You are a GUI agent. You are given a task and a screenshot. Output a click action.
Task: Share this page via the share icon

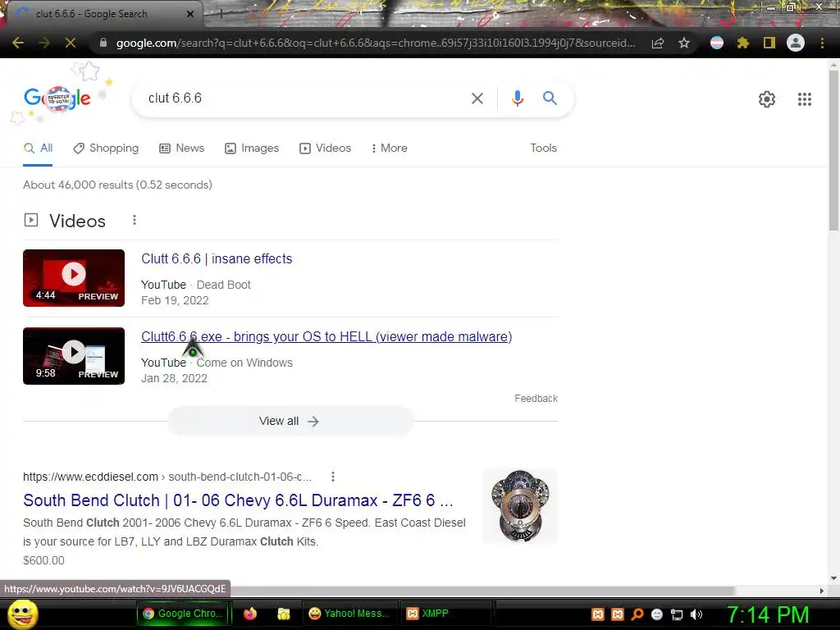coord(658,43)
